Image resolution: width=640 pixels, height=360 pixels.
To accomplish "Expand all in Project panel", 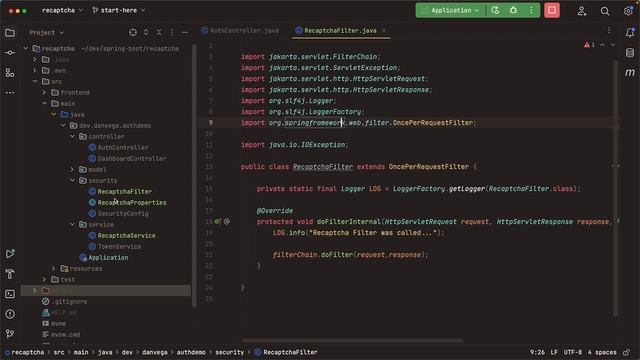I will click(x=146, y=32).
